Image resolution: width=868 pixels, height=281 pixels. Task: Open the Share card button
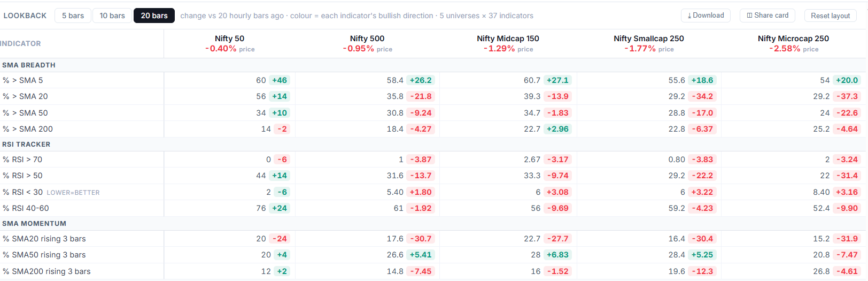pyautogui.click(x=768, y=16)
